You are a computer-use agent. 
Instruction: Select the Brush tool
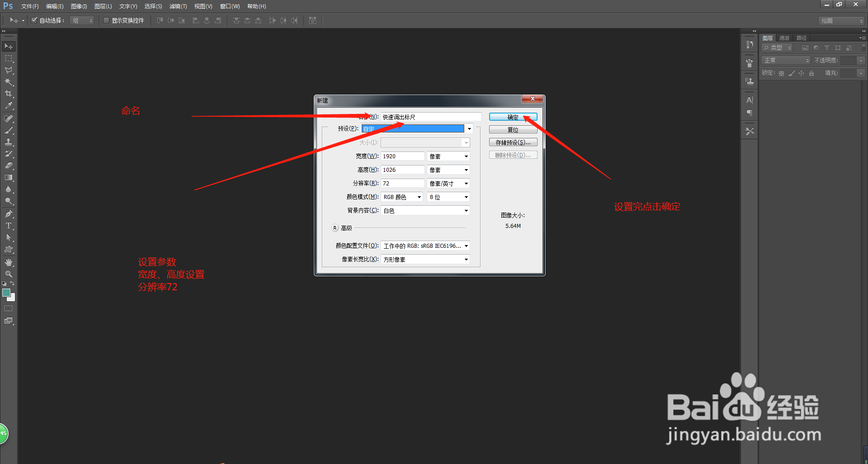tap(9, 130)
